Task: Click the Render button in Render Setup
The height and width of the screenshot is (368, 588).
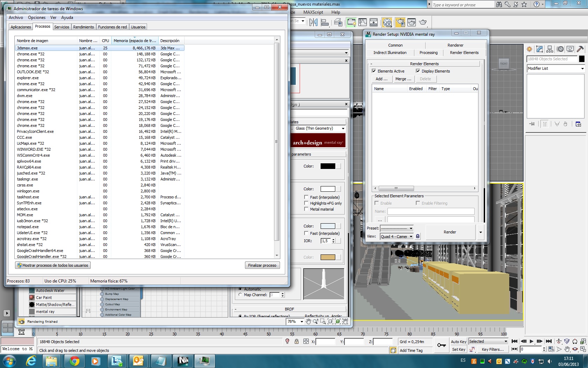Action: pyautogui.click(x=450, y=232)
